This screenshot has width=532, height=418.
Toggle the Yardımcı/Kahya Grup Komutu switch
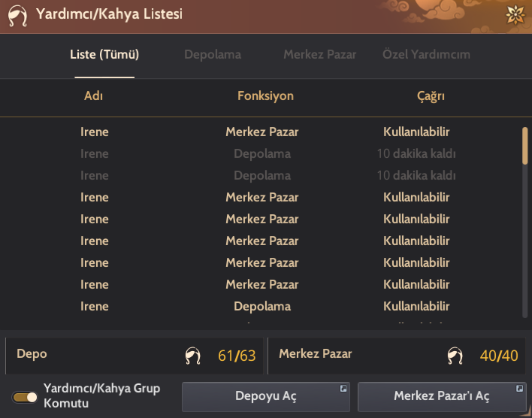point(26,396)
